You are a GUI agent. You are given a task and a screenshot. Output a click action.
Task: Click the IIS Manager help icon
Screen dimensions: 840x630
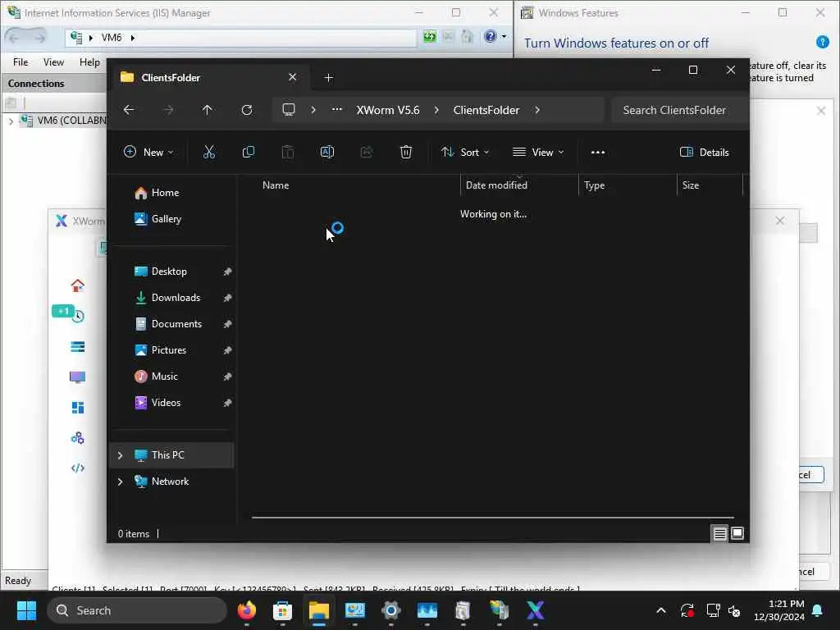pos(491,36)
